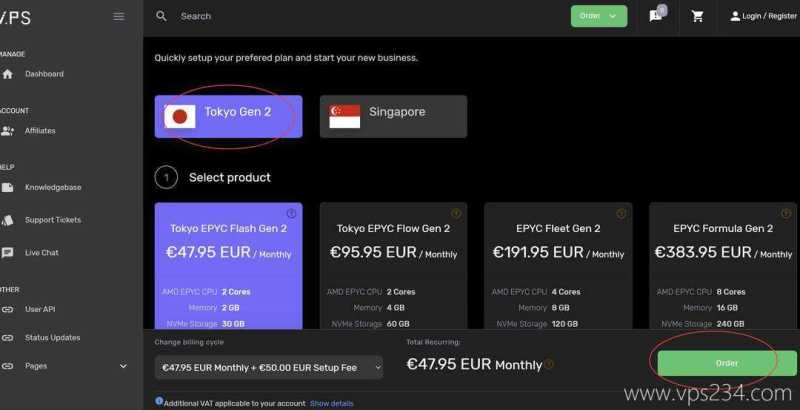Image resolution: width=800 pixels, height=410 pixels.
Task: Click the Show details link
Action: (x=331, y=403)
